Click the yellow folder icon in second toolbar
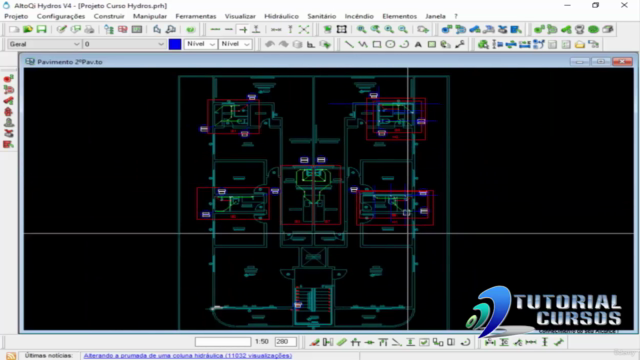 580,44
